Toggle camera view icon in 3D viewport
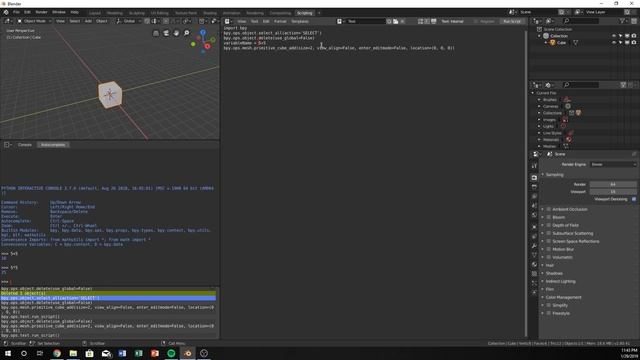Viewport: 640px width, 360px height. click(166, 33)
